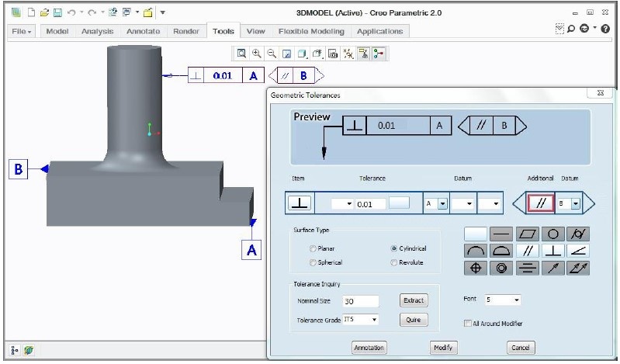Click the New file icon
This screenshot has height=364, width=620.
tap(31, 12)
